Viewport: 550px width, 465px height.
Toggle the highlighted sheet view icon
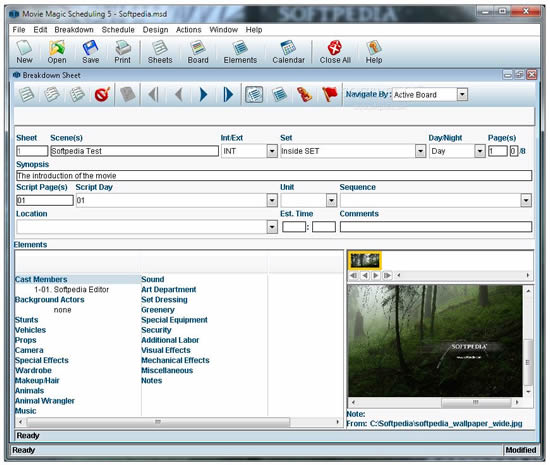click(254, 94)
